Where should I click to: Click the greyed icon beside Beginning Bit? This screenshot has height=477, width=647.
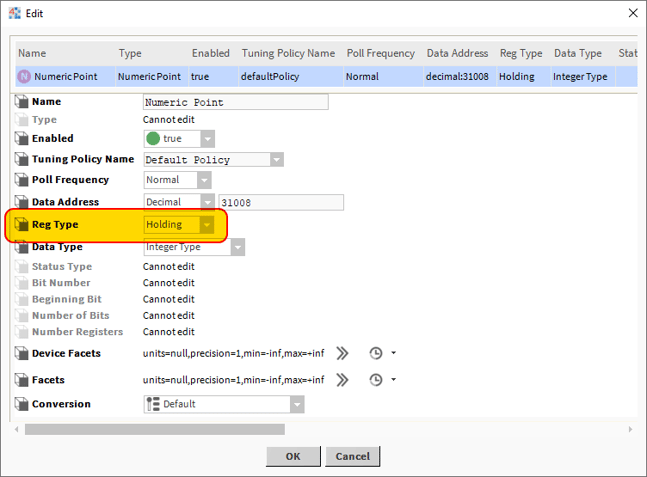point(21,299)
